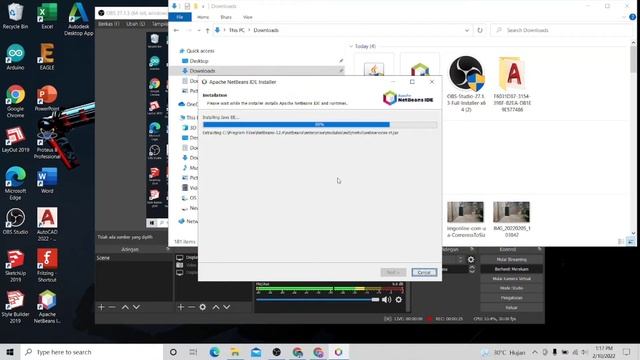Click Keluar to exit OBS
640x360 pixels.
pyautogui.click(x=511, y=307)
